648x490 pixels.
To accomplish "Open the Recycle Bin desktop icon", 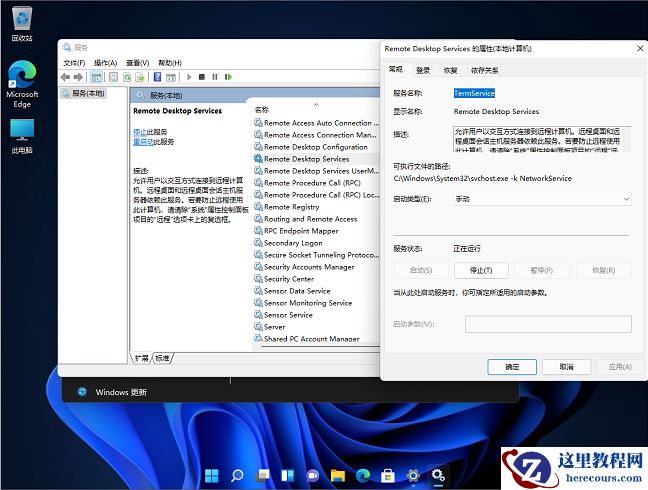I will pyautogui.click(x=22, y=24).
